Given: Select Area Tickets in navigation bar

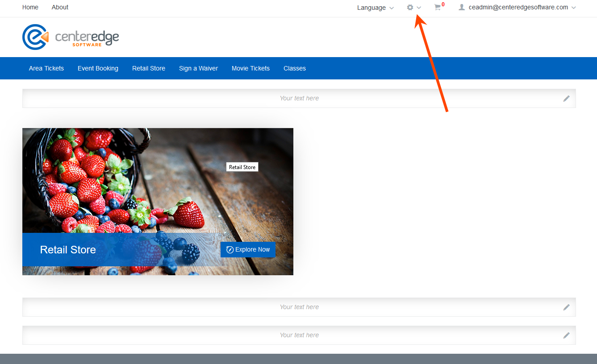Looking at the screenshot, I should coord(46,68).
